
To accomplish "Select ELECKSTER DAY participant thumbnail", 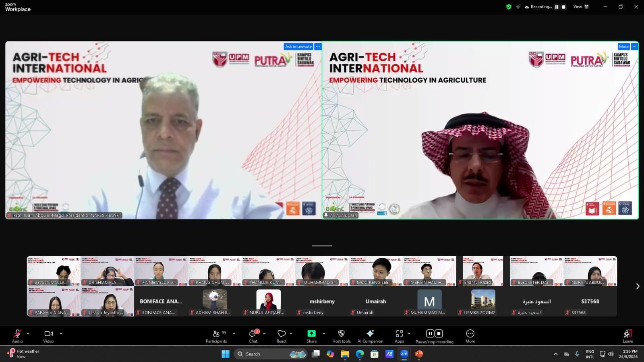I will 536,271.
